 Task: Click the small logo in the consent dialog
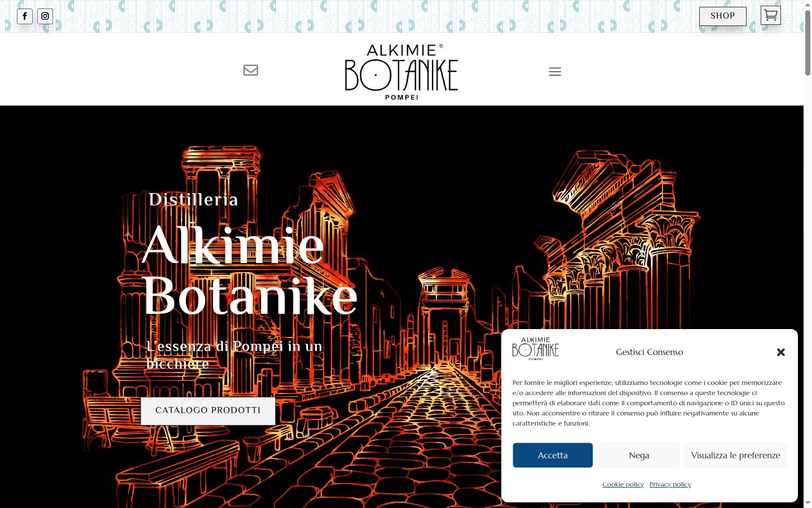pyautogui.click(x=536, y=349)
